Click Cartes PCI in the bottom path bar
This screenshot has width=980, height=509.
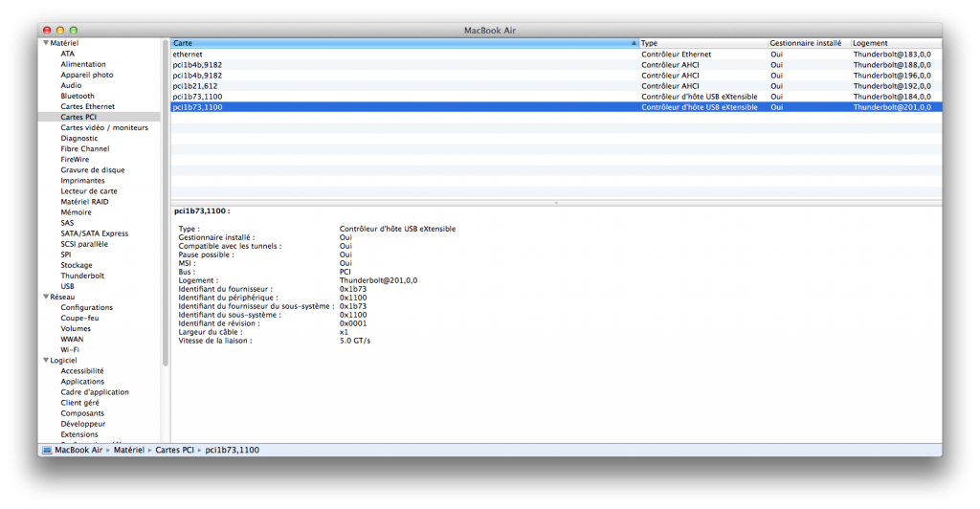174,450
